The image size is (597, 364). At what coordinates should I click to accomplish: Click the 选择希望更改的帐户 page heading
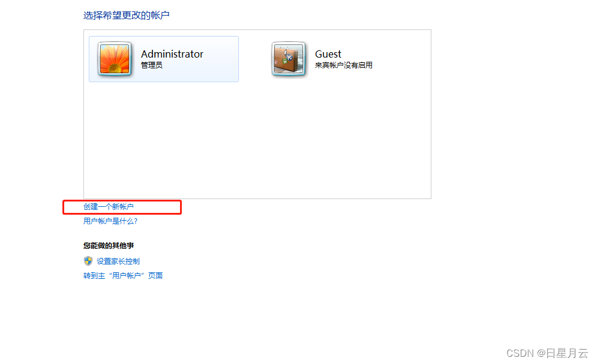[127, 15]
